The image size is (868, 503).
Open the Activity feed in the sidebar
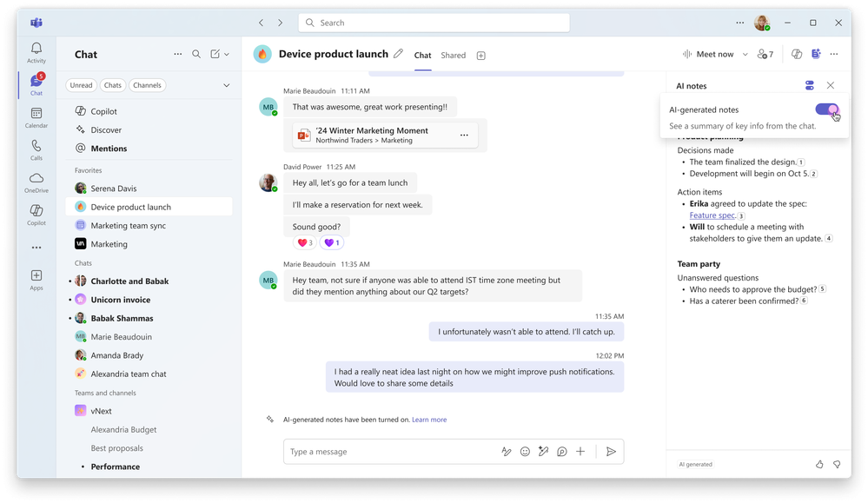36,53
